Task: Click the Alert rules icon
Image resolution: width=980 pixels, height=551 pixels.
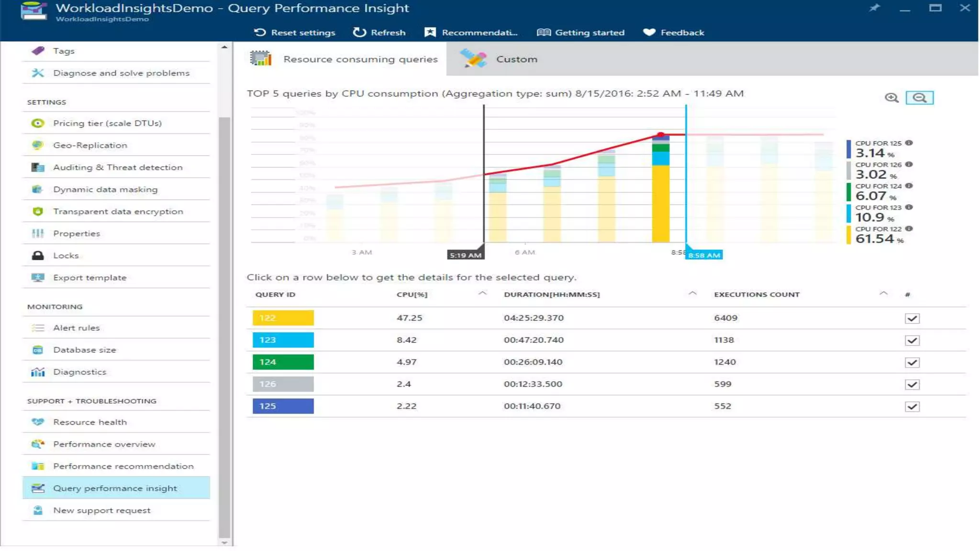Action: tap(38, 328)
